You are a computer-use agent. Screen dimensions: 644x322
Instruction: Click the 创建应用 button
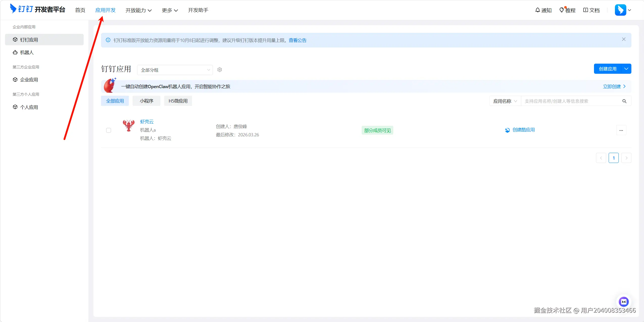click(608, 69)
